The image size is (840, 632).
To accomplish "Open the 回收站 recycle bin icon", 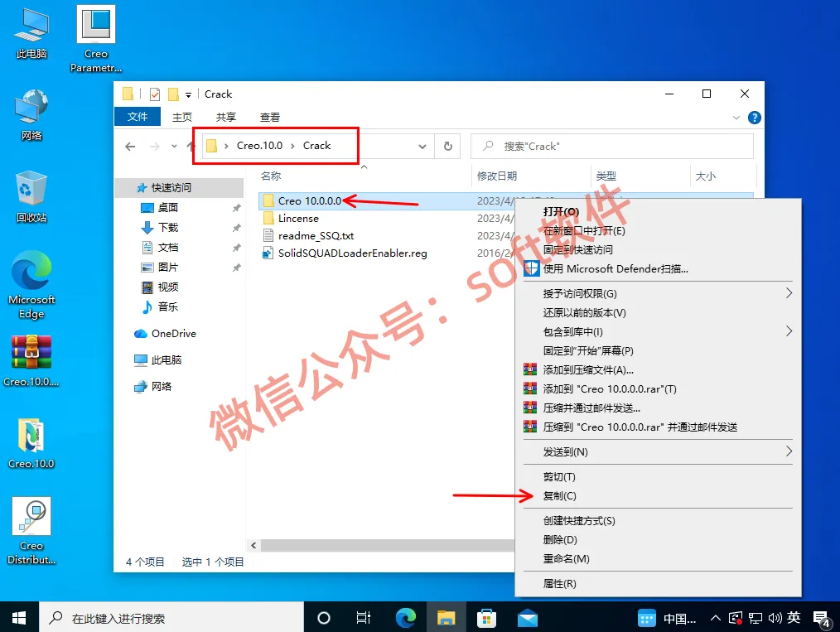I will click(x=31, y=197).
